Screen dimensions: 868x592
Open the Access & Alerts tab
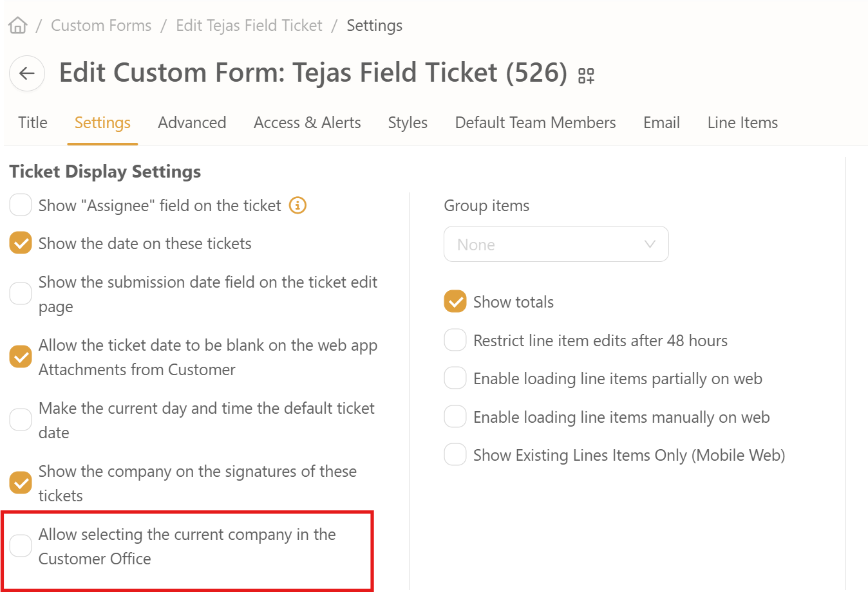[x=307, y=123]
